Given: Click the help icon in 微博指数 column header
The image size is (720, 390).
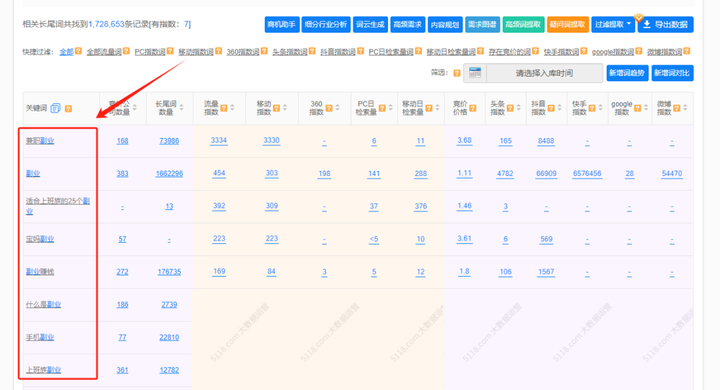Looking at the screenshot, I should 677,108.
